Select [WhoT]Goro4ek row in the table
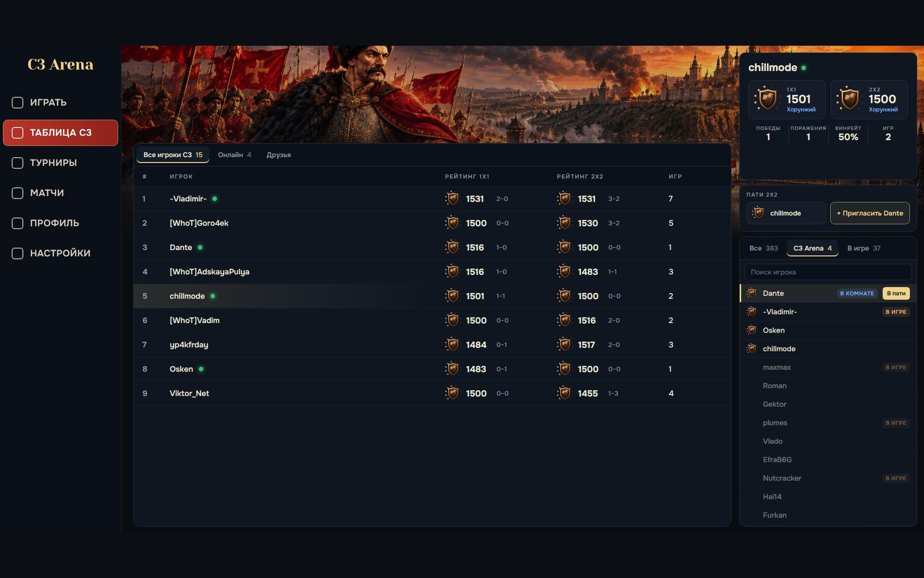This screenshot has width=924, height=578. coord(432,223)
